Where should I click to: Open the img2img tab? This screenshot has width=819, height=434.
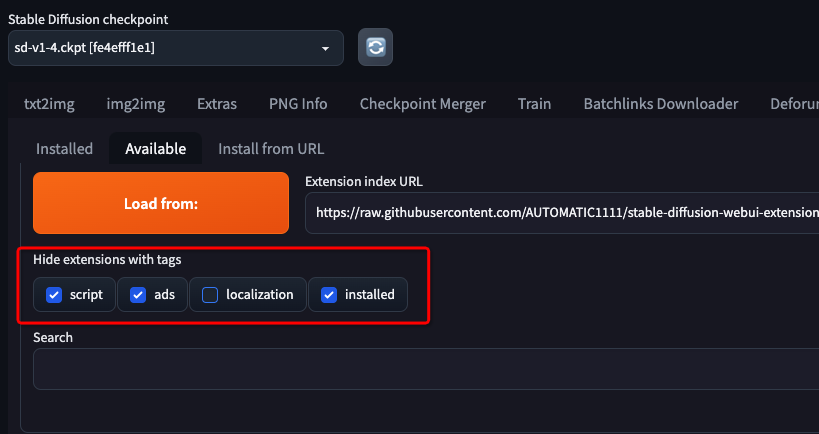pos(135,104)
